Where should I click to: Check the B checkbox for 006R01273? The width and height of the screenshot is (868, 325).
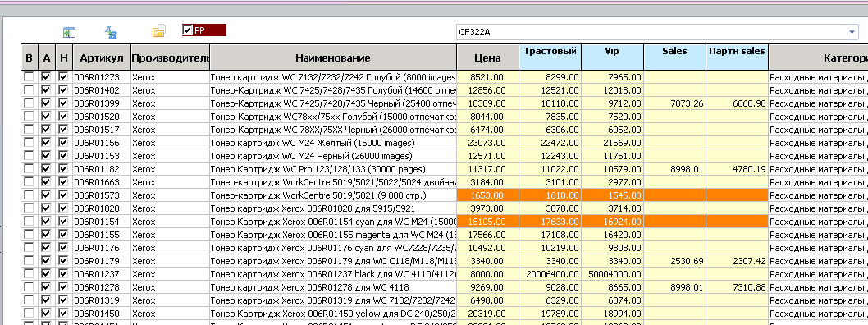click(x=29, y=76)
